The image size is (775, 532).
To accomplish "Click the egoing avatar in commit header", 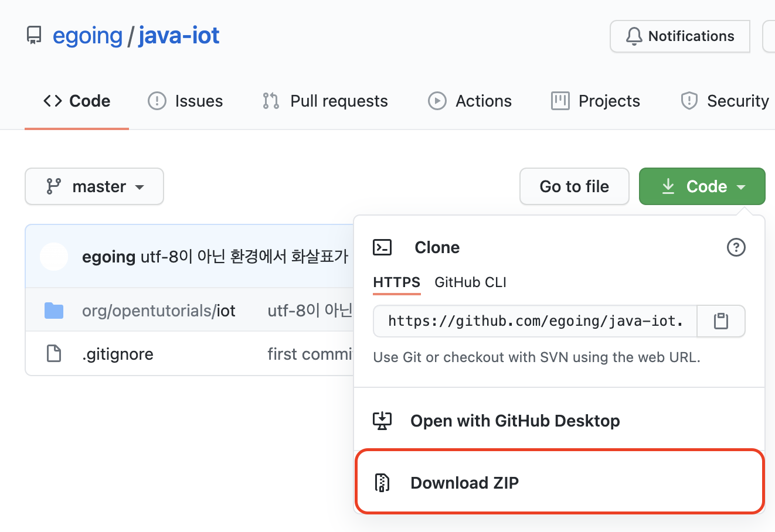I will tap(54, 257).
